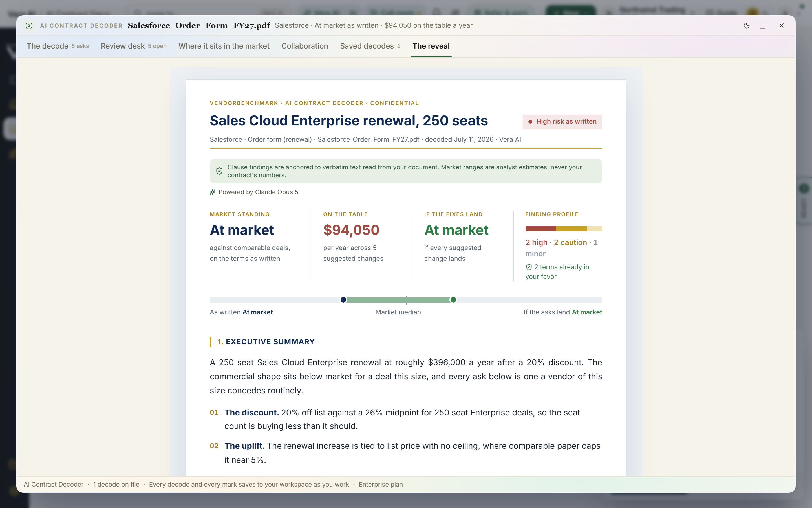Screen dimensions: 812x508
Task: Select The reveal tab
Action: (x=431, y=46)
